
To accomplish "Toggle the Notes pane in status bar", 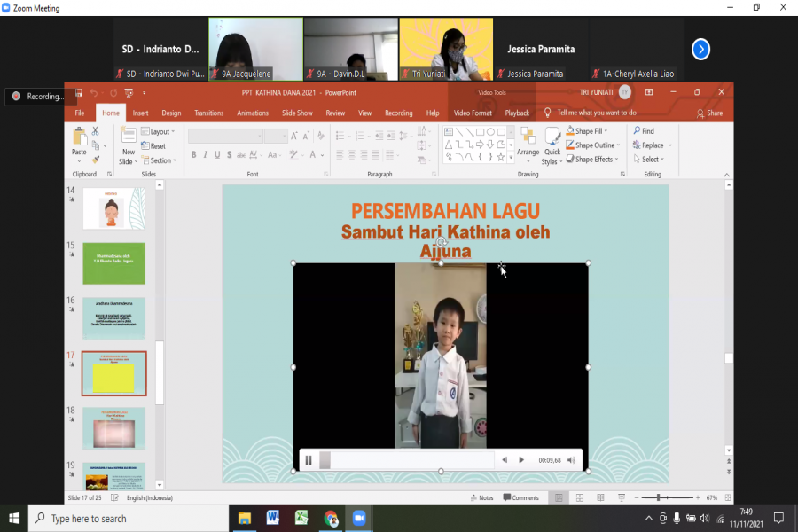I will click(x=481, y=497).
